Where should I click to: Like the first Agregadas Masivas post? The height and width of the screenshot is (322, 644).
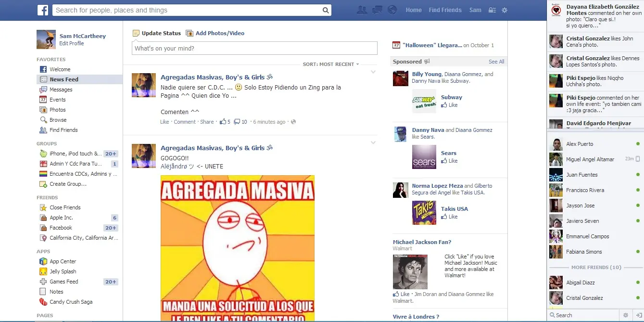[164, 122]
